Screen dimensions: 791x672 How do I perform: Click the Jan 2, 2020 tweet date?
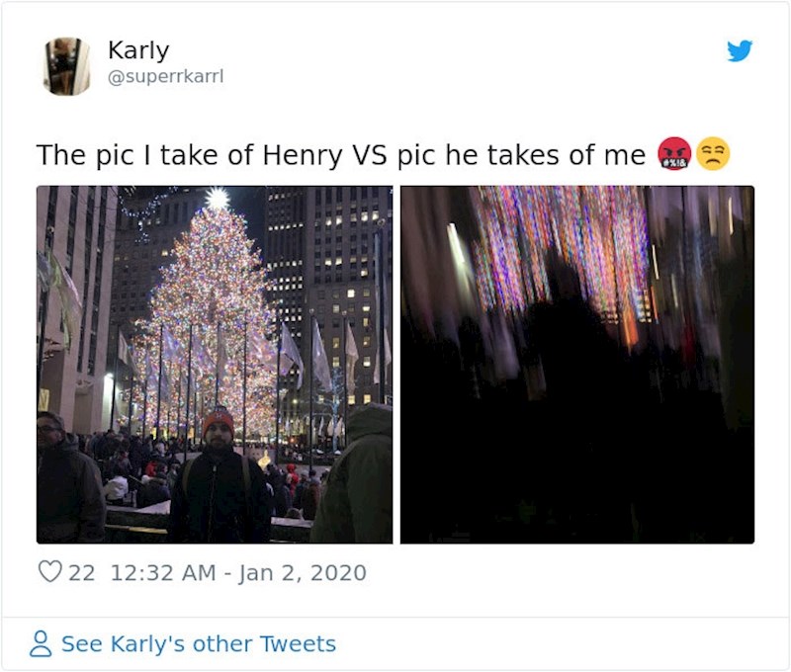(301, 572)
